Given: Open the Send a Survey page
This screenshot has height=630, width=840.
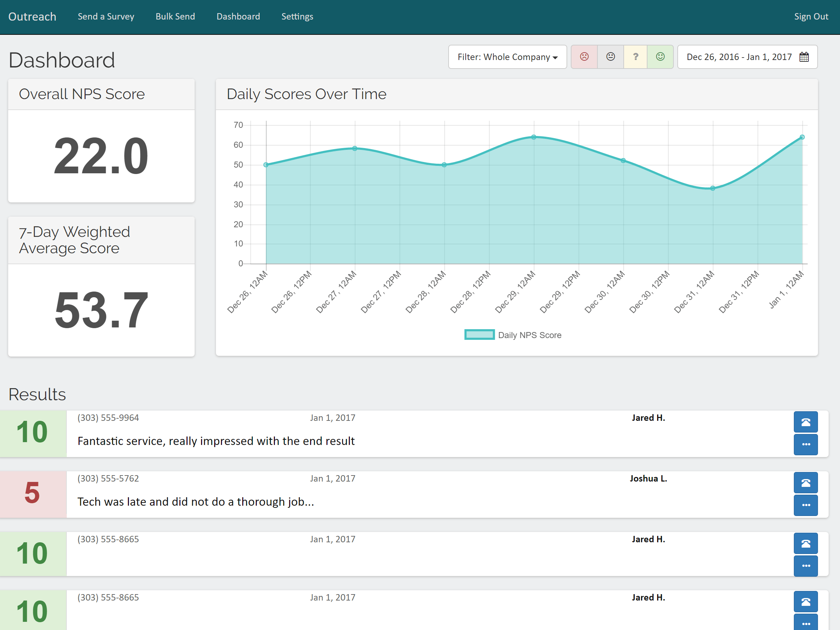Looking at the screenshot, I should tap(106, 16).
